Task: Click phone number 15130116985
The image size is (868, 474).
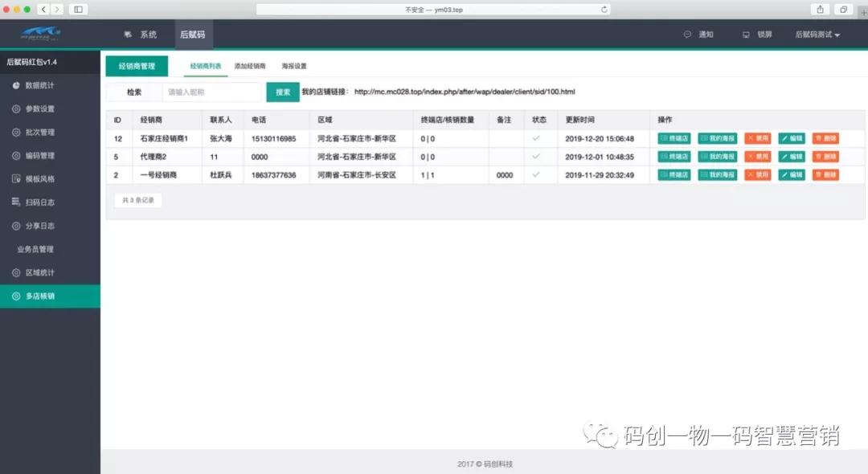Action: [x=273, y=139]
